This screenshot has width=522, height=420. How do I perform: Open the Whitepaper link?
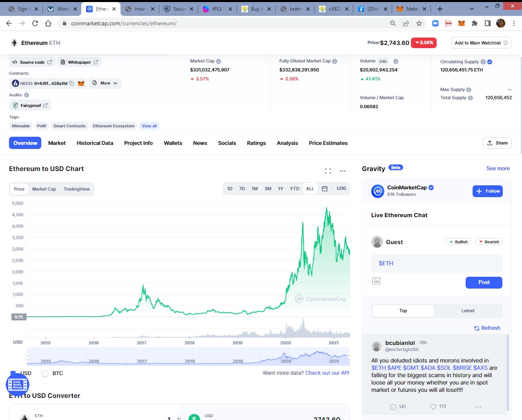click(x=79, y=62)
